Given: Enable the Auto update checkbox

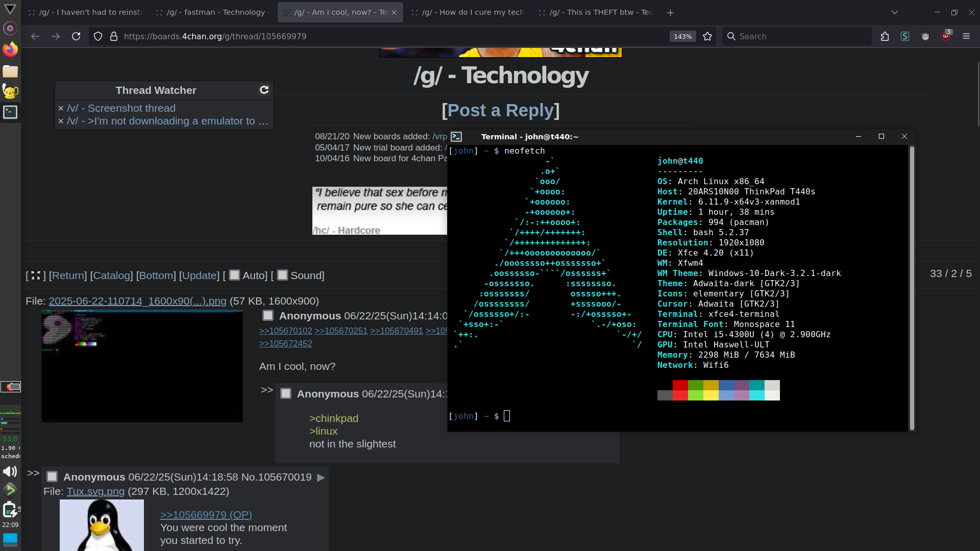Looking at the screenshot, I should coord(234,275).
